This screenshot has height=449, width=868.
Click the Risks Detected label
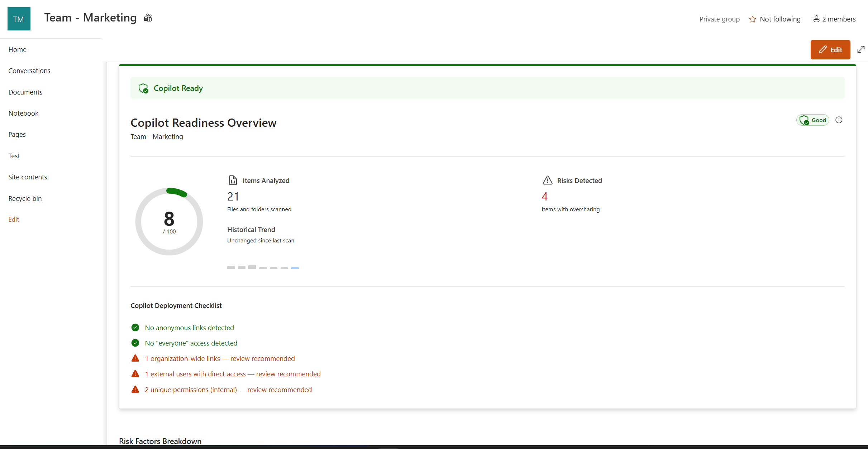(580, 180)
